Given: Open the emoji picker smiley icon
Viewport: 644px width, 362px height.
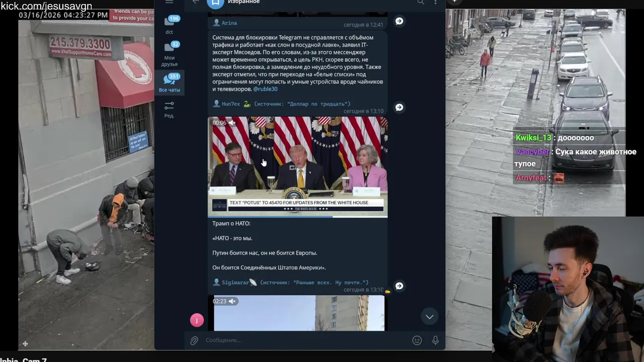Looking at the screenshot, I should (417, 340).
